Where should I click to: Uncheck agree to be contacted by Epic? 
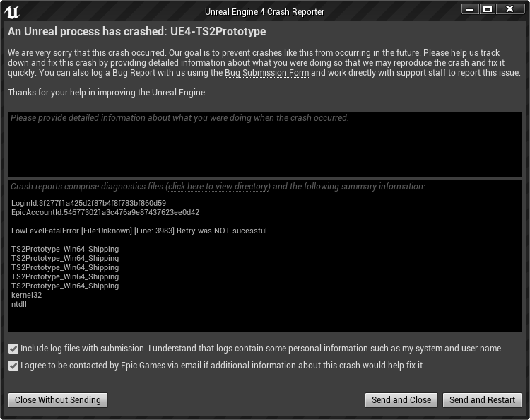tap(13, 366)
